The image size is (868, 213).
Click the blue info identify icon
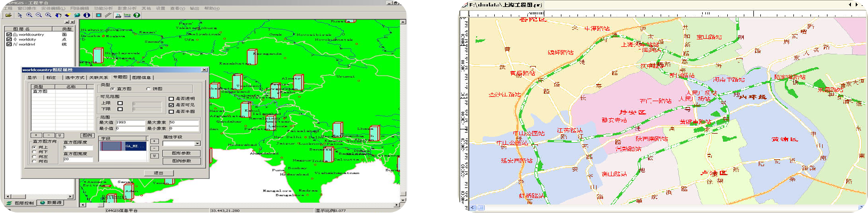(x=86, y=15)
